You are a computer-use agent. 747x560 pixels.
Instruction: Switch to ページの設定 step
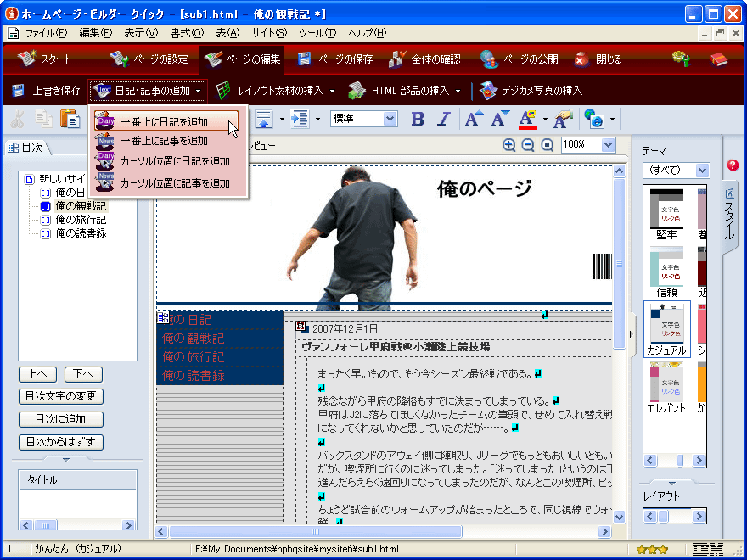point(149,59)
